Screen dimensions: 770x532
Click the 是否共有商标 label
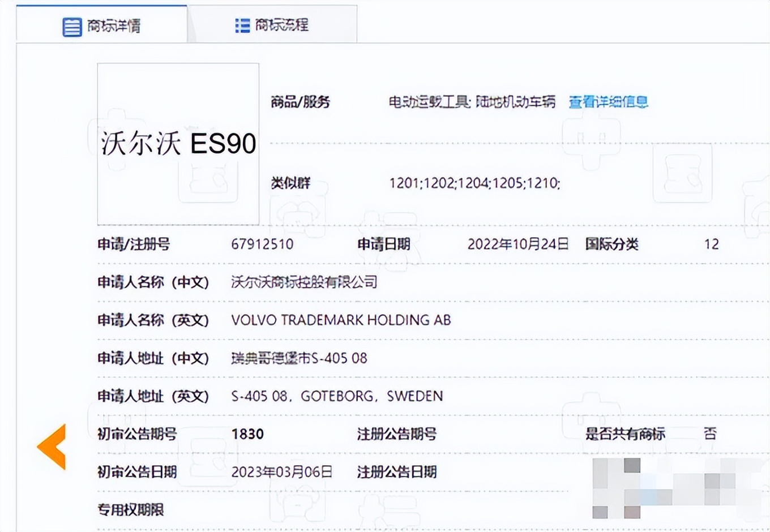coord(625,434)
